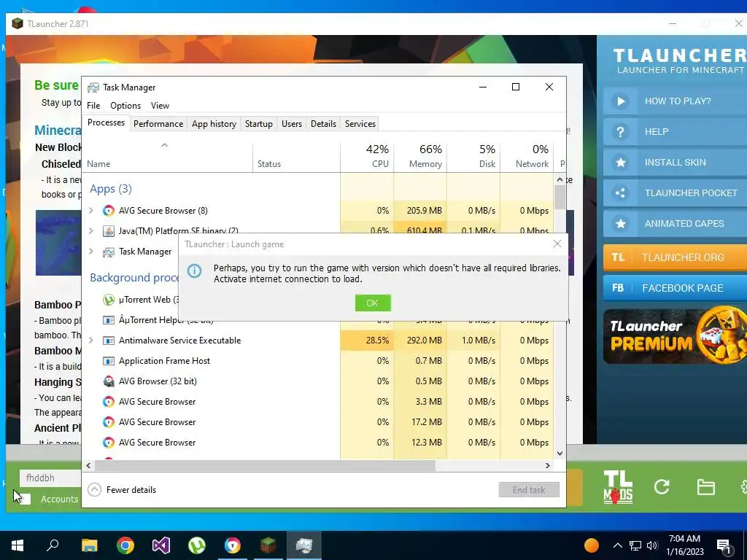Click OK in the Launch game dialog

(x=373, y=303)
